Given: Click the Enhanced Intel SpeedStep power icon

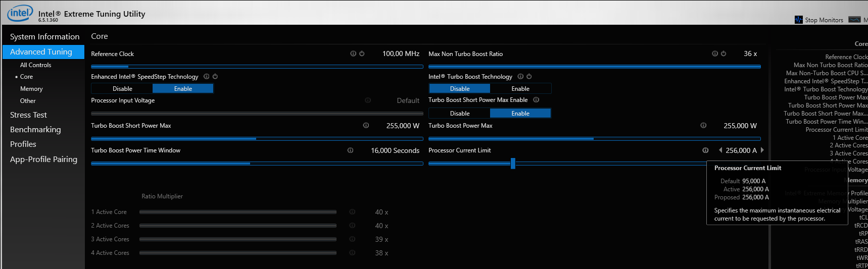Looking at the screenshot, I should point(215,77).
